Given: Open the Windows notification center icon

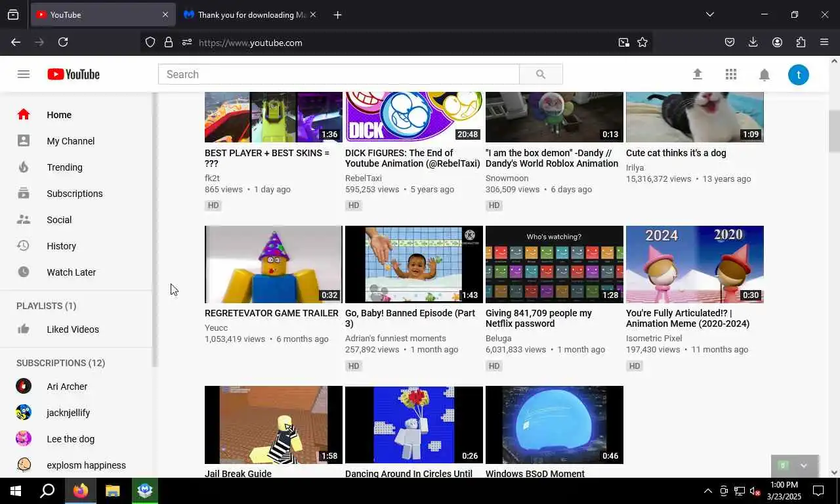Looking at the screenshot, I should [x=818, y=491].
